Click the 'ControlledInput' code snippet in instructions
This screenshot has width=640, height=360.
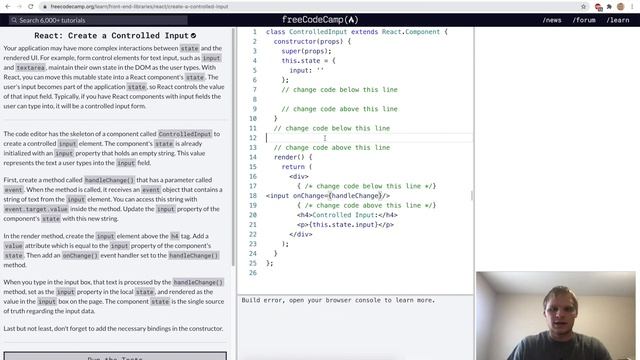point(185,134)
